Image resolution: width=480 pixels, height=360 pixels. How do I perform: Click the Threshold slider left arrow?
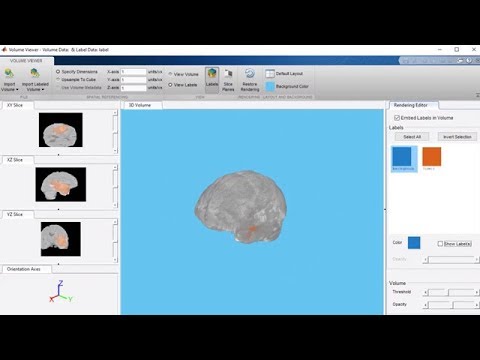pyautogui.click(x=426, y=293)
